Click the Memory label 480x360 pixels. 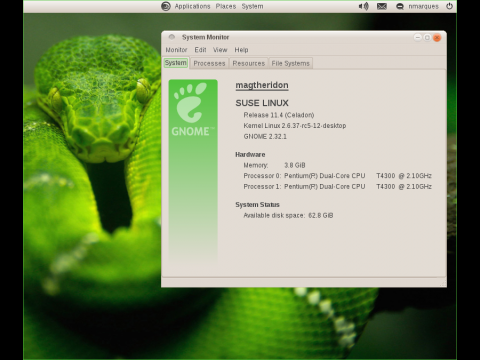(x=256, y=165)
